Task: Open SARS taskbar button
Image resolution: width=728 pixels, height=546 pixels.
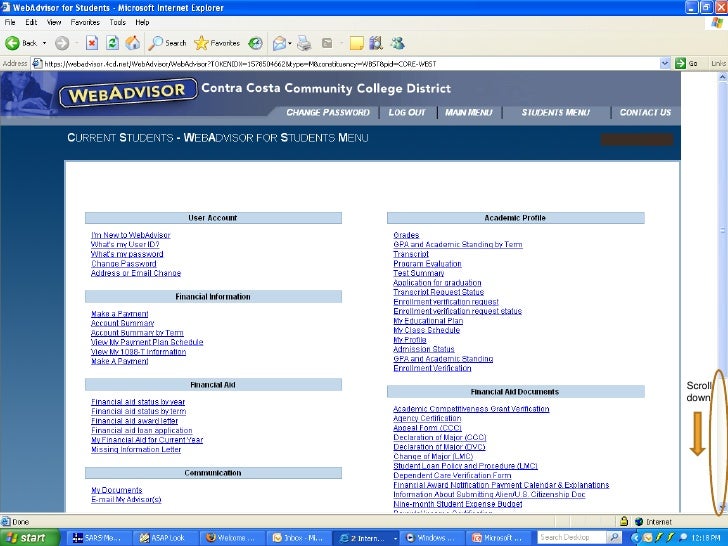Action: [x=98, y=538]
